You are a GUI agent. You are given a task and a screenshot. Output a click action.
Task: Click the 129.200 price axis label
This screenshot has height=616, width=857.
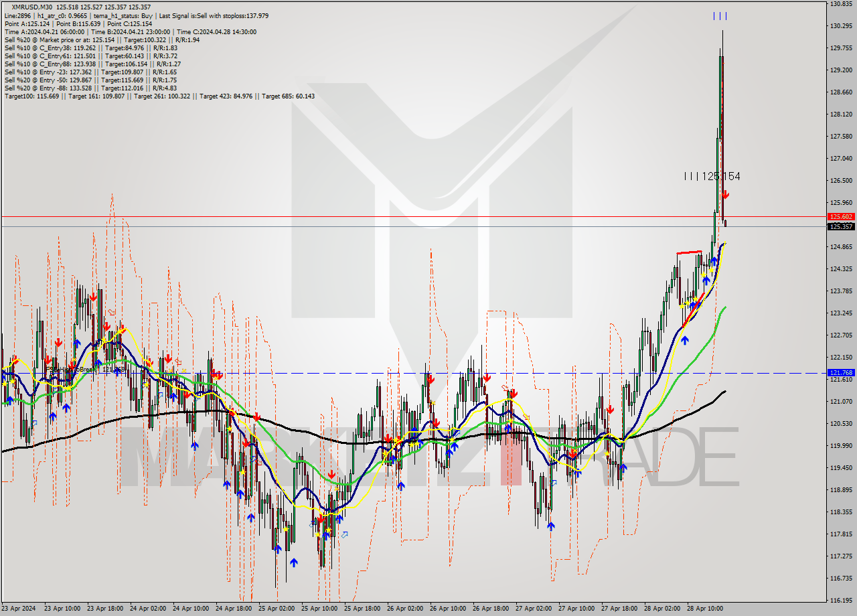click(841, 70)
